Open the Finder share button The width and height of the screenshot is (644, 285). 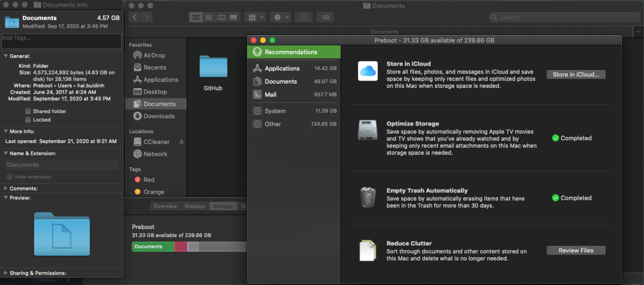[x=304, y=17]
